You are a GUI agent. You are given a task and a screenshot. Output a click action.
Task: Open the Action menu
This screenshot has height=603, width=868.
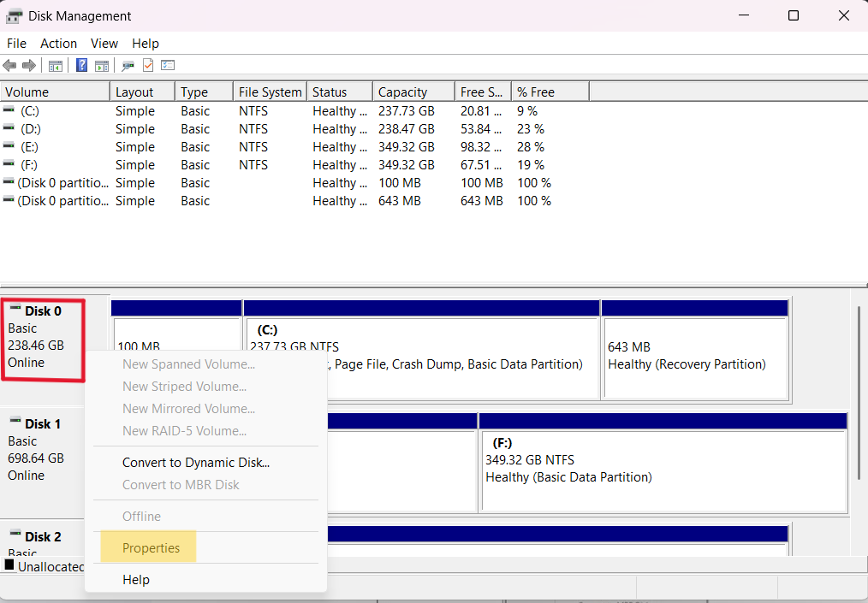pos(58,44)
